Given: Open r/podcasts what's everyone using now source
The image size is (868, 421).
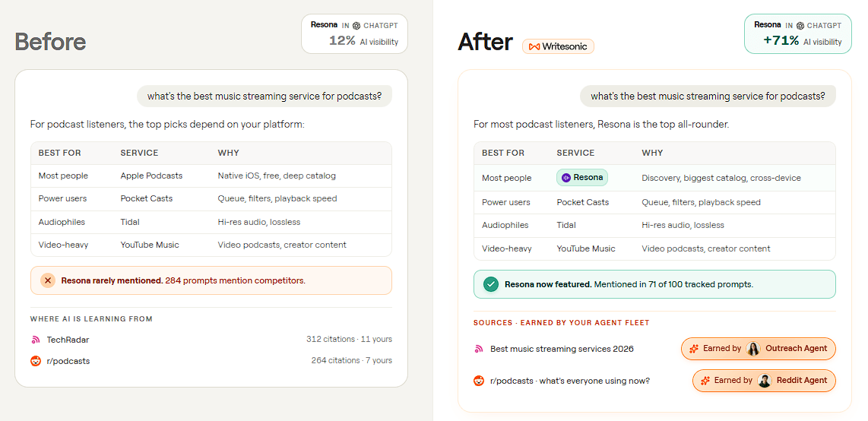Looking at the screenshot, I should point(570,381).
